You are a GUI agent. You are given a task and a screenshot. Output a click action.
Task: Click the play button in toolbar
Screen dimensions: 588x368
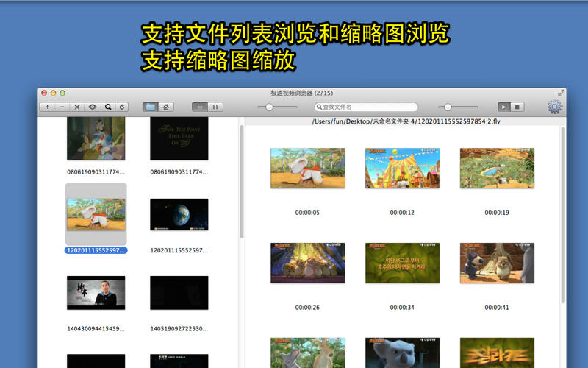point(503,107)
